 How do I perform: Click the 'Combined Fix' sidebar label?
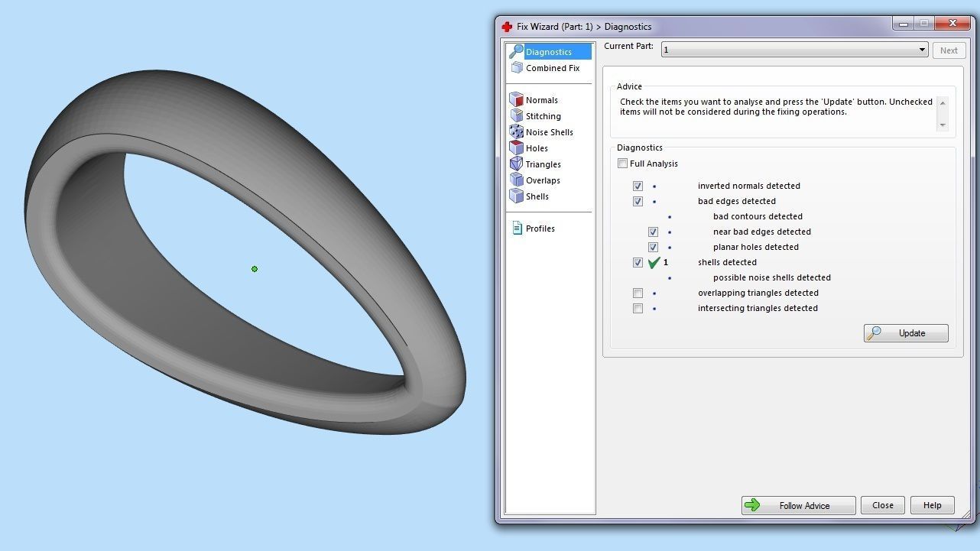[552, 68]
